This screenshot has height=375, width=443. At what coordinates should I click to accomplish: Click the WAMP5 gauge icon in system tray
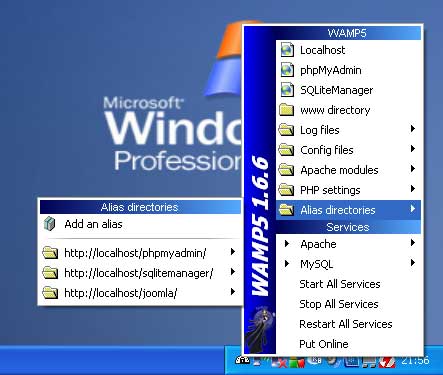242,360
